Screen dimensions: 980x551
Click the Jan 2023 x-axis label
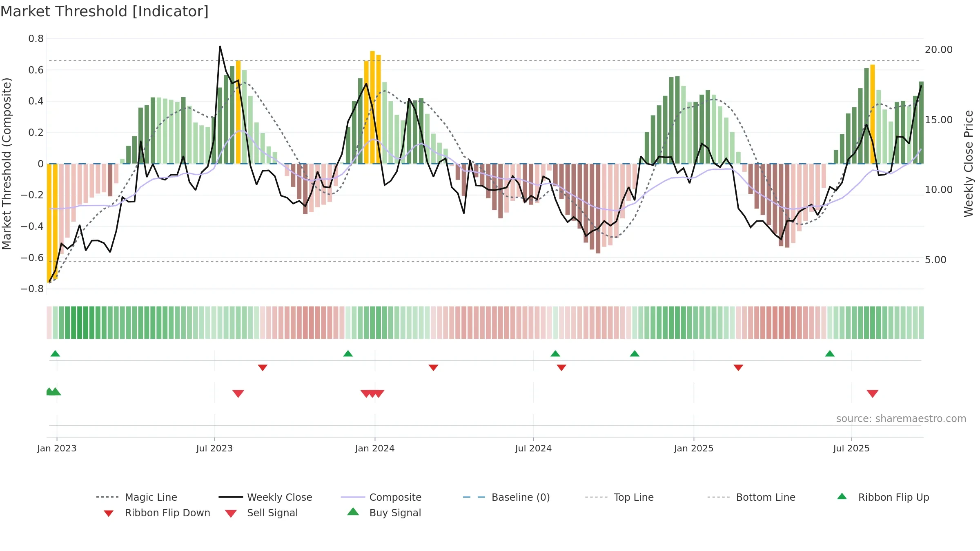(x=57, y=449)
